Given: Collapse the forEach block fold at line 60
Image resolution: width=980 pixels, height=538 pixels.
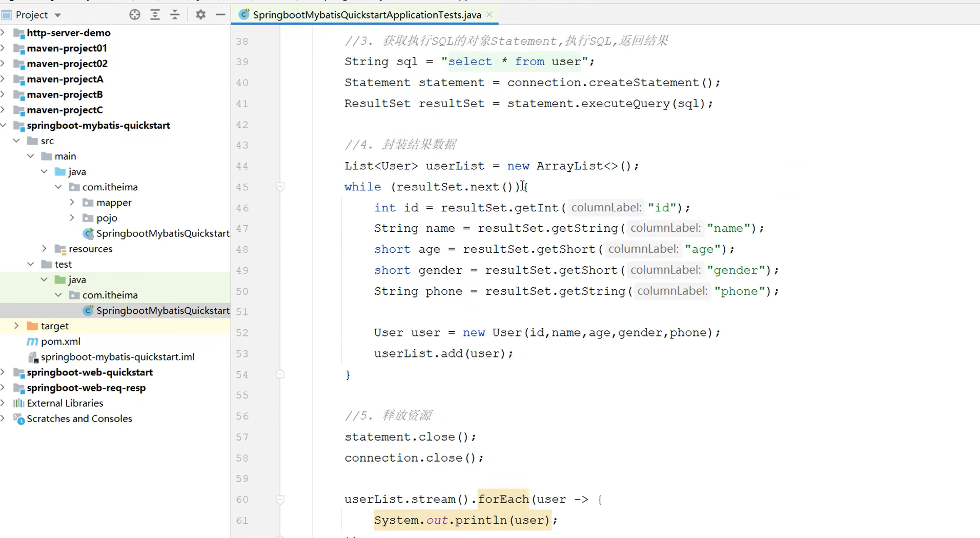Looking at the screenshot, I should click(x=280, y=499).
